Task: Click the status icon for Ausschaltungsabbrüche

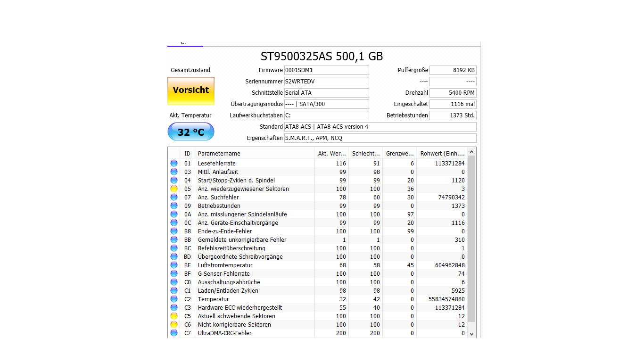Action: 174,282
